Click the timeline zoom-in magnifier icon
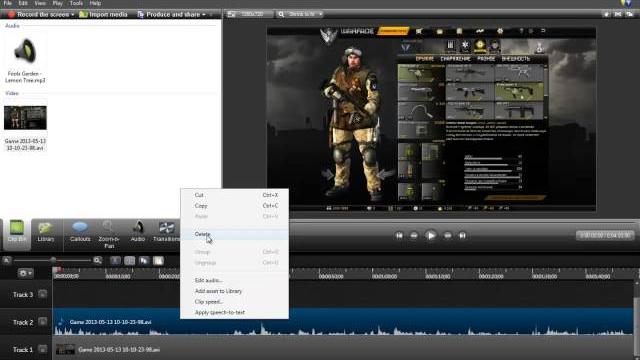 tap(97, 260)
